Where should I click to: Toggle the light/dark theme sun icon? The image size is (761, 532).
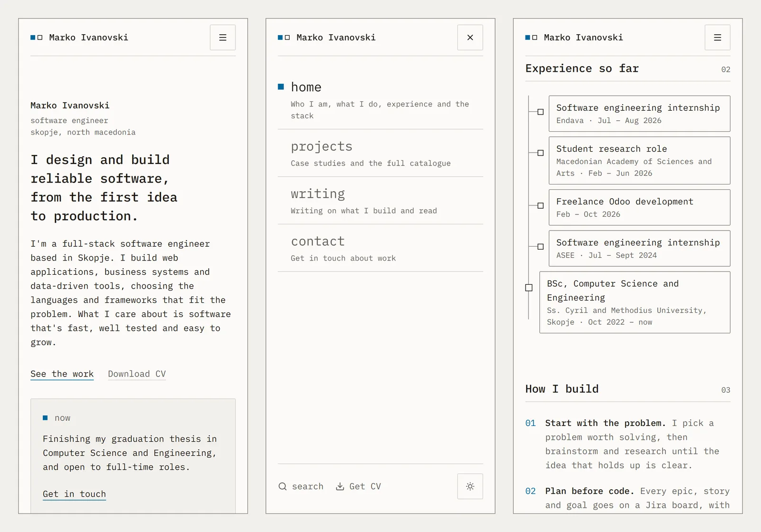tap(470, 486)
